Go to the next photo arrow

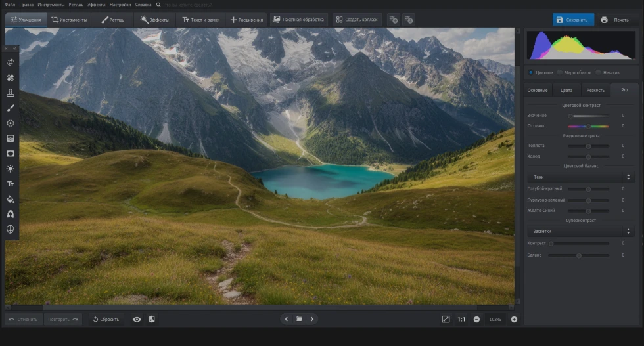(x=311, y=319)
